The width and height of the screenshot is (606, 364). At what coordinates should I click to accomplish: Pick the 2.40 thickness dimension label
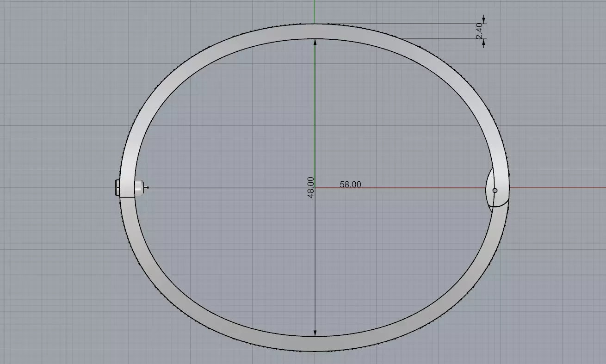coord(479,31)
